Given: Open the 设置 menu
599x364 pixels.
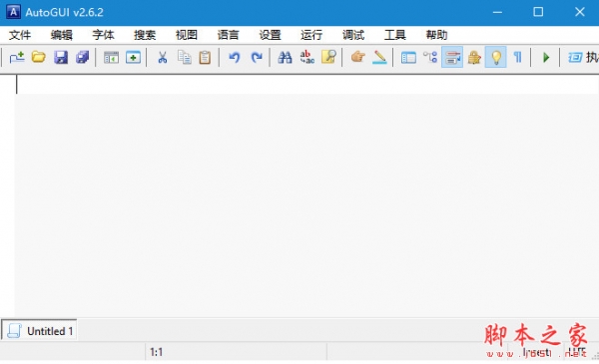Looking at the screenshot, I should point(270,35).
